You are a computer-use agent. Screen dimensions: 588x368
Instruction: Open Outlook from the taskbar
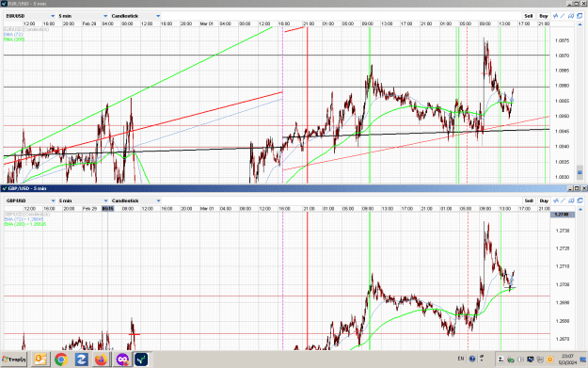pyautogui.click(x=40, y=360)
